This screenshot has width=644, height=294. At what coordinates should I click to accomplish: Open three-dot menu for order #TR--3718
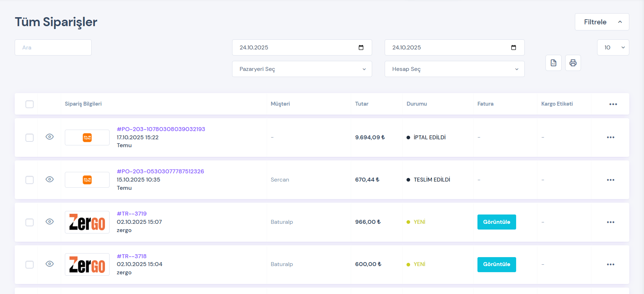tap(610, 265)
